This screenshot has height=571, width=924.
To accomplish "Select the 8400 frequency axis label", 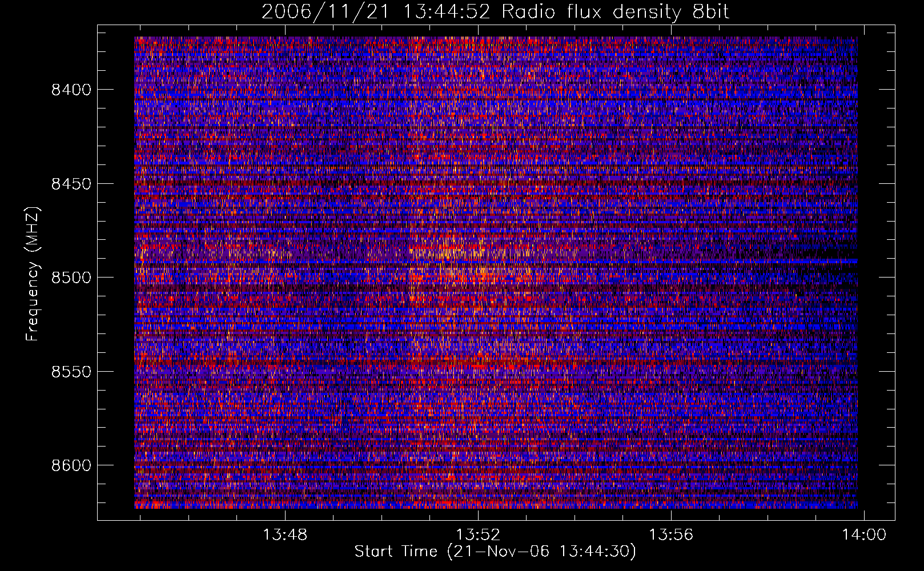I will tap(71, 90).
